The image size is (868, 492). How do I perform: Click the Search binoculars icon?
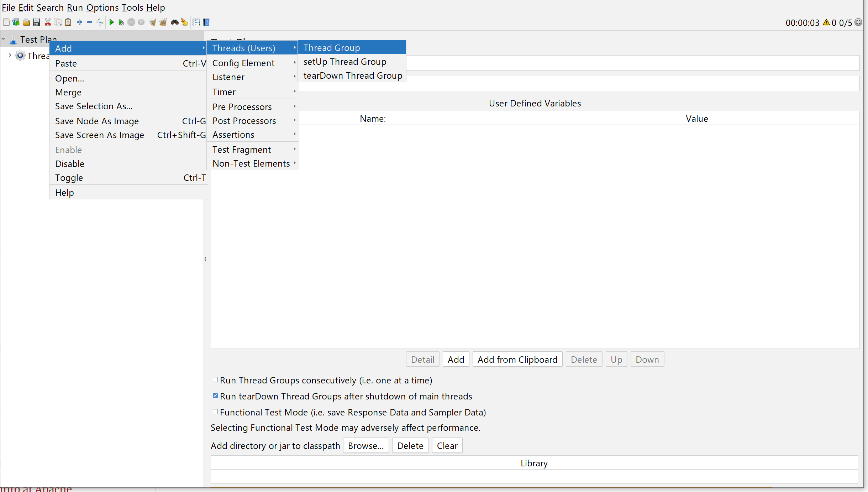click(x=174, y=22)
